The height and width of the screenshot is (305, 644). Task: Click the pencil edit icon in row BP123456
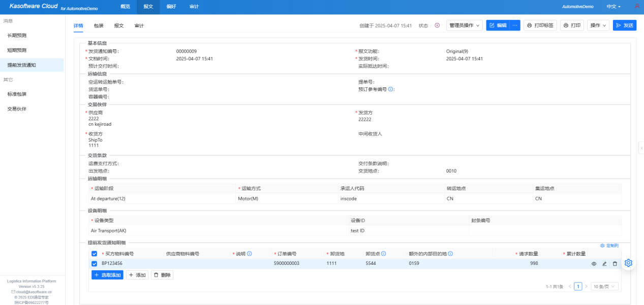click(x=604, y=264)
